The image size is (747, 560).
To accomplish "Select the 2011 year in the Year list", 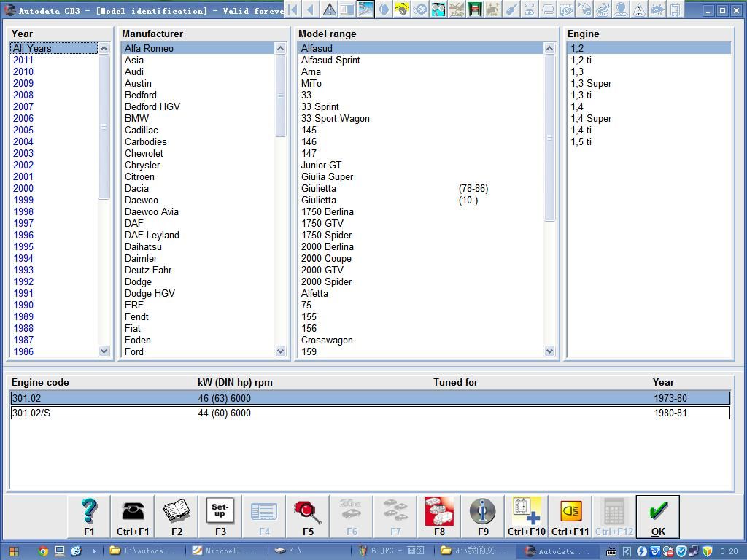I will tap(23, 60).
